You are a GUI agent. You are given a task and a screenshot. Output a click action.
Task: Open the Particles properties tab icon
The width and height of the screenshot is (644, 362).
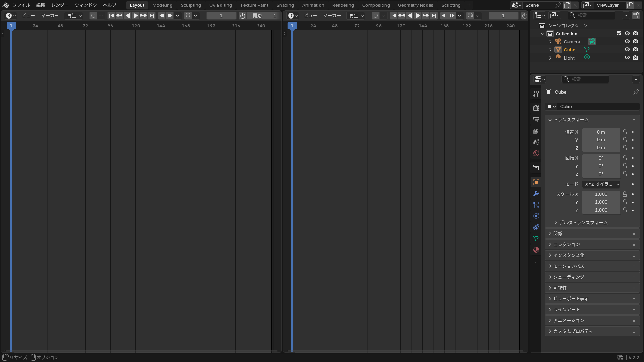point(536,205)
